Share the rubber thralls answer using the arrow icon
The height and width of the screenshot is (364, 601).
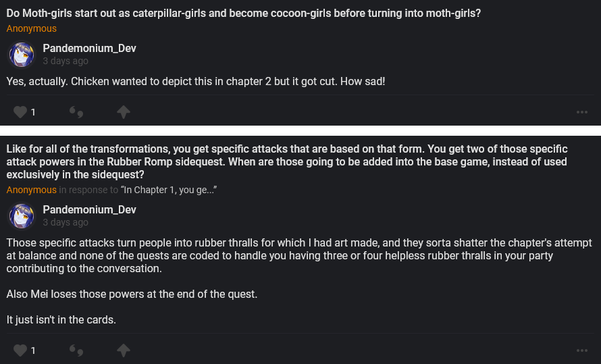point(123,350)
